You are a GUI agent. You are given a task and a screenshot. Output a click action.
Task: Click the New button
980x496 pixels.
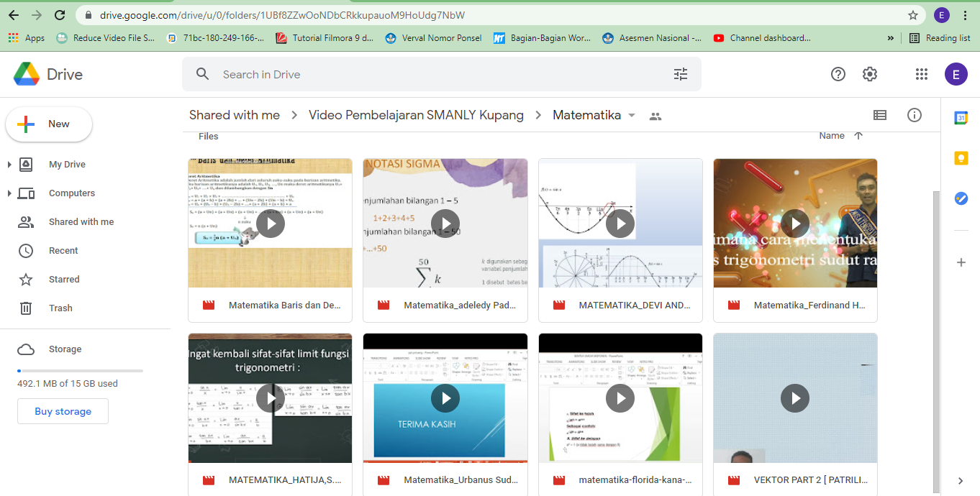point(49,124)
